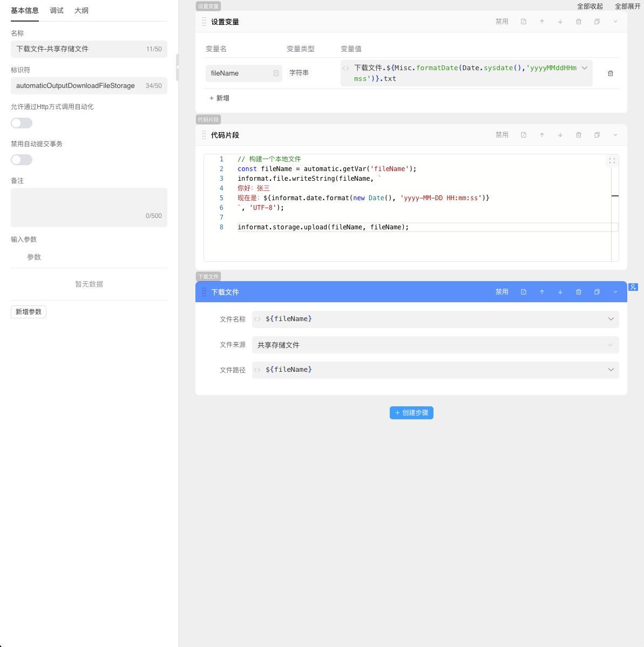
Task: Expand 文件名称 expression dropdown
Action: (611, 319)
